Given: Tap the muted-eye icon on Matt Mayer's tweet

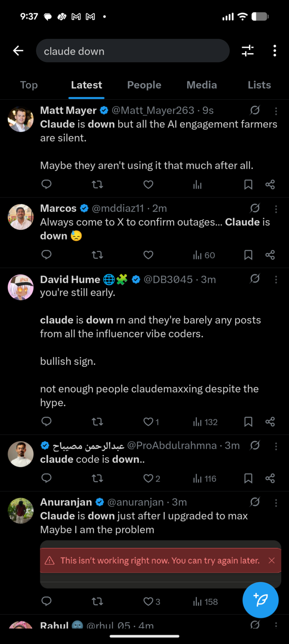Looking at the screenshot, I should click(x=255, y=110).
